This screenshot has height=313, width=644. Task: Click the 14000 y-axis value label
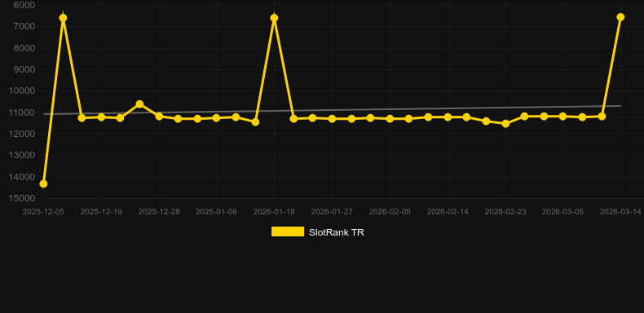tap(22, 177)
